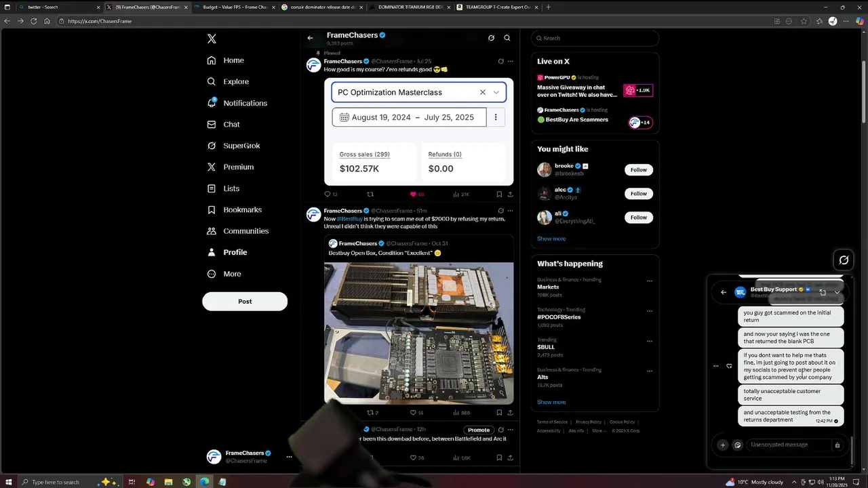Viewport: 868px width, 488px height.
Task: Click Show more under You might like
Action: (x=551, y=239)
